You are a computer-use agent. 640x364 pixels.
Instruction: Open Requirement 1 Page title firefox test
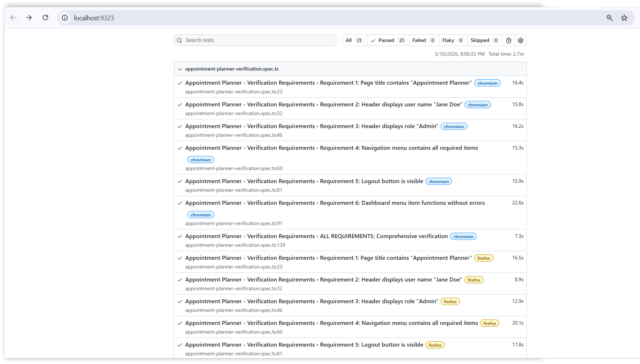(x=329, y=258)
